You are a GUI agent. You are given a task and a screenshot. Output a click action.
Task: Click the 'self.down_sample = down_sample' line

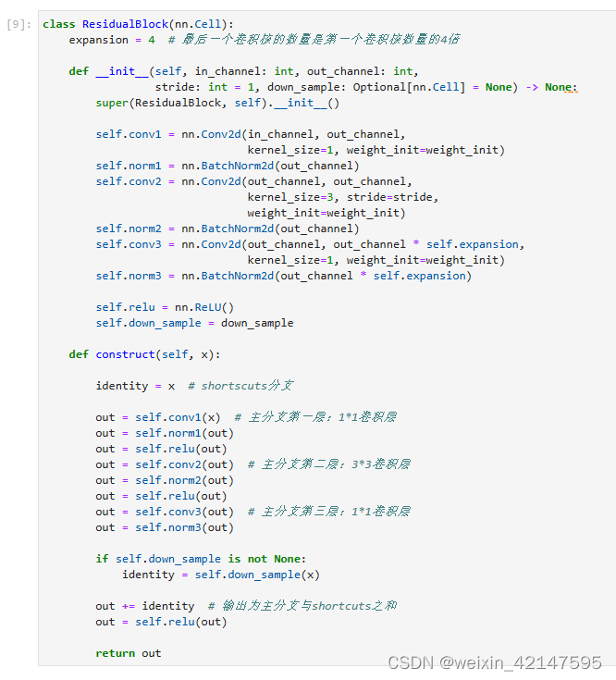click(x=194, y=324)
